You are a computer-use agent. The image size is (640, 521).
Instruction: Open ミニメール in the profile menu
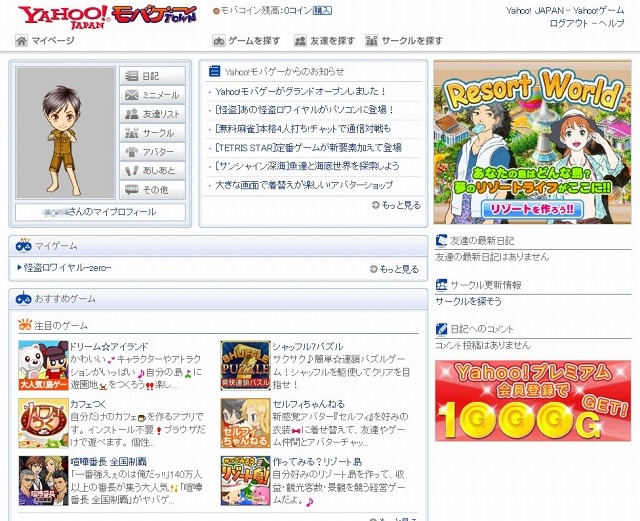(x=153, y=95)
